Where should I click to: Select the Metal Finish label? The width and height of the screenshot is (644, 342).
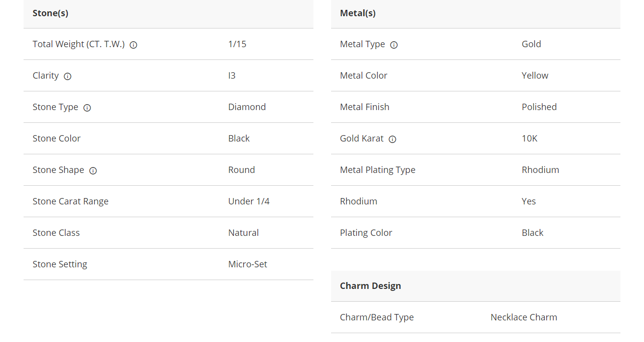pyautogui.click(x=364, y=107)
